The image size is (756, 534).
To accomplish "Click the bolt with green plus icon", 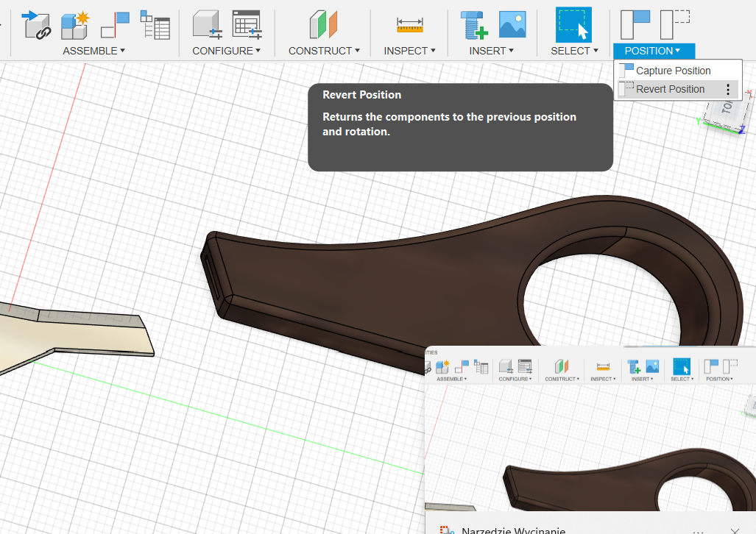I will (474, 24).
